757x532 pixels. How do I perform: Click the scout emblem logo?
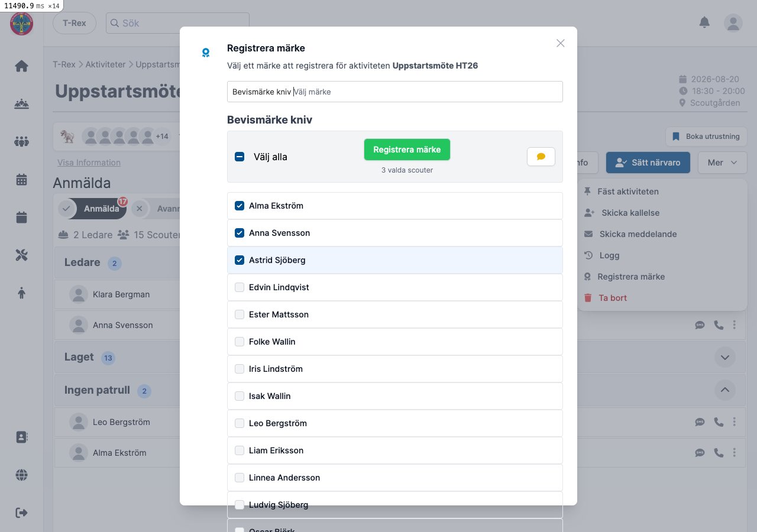click(22, 24)
